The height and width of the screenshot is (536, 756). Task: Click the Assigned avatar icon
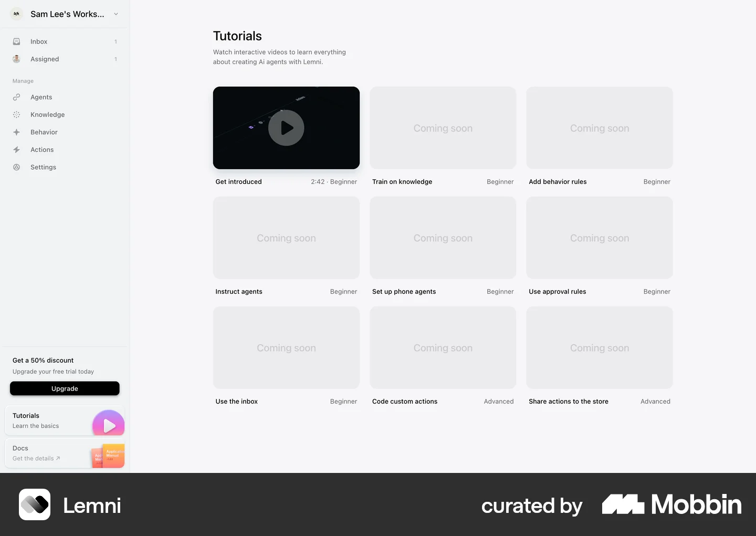click(x=16, y=59)
